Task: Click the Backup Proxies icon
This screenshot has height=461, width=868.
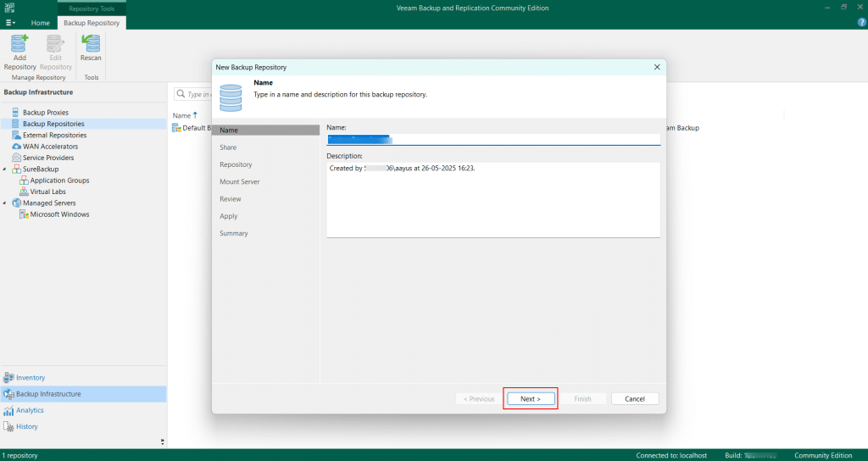Action: [15, 113]
